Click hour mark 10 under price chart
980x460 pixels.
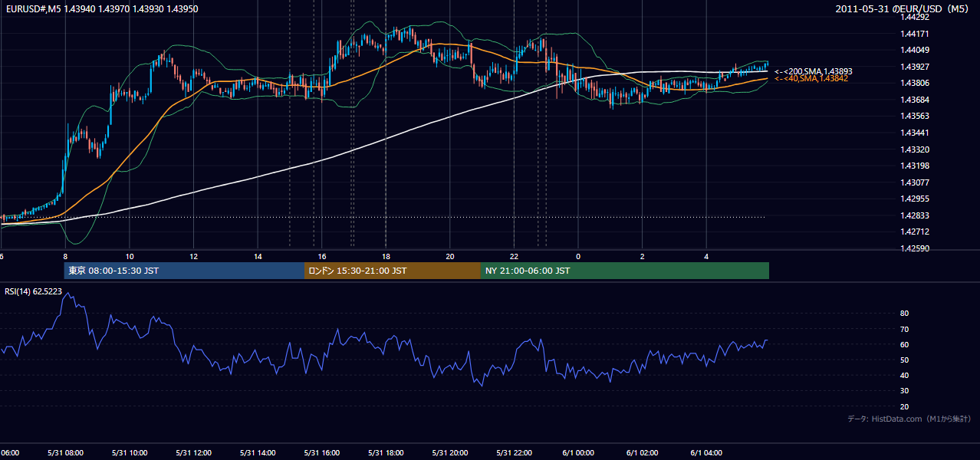[x=130, y=256]
